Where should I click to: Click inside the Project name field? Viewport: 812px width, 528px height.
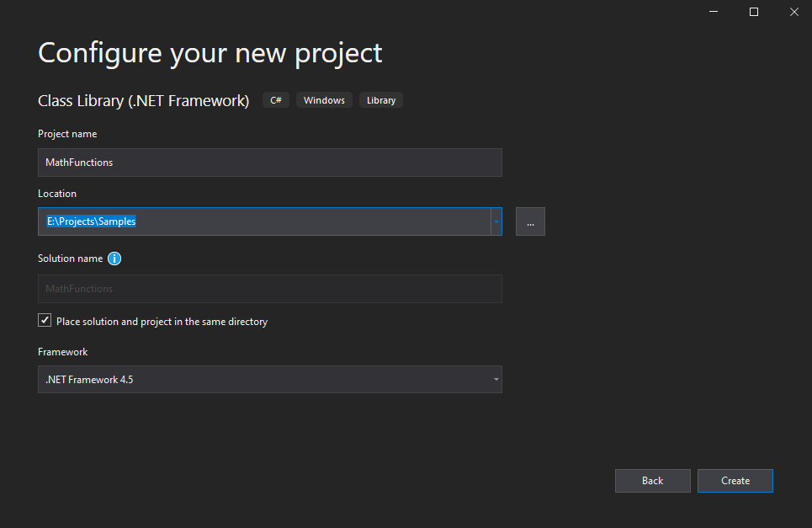pyautogui.click(x=269, y=162)
